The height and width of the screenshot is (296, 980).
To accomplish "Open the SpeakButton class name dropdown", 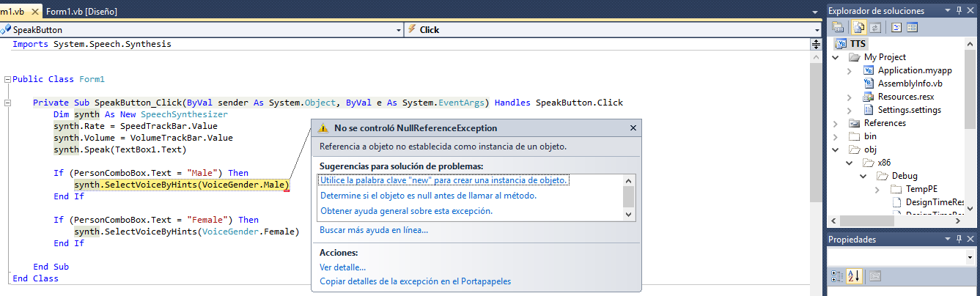I will 399,30.
